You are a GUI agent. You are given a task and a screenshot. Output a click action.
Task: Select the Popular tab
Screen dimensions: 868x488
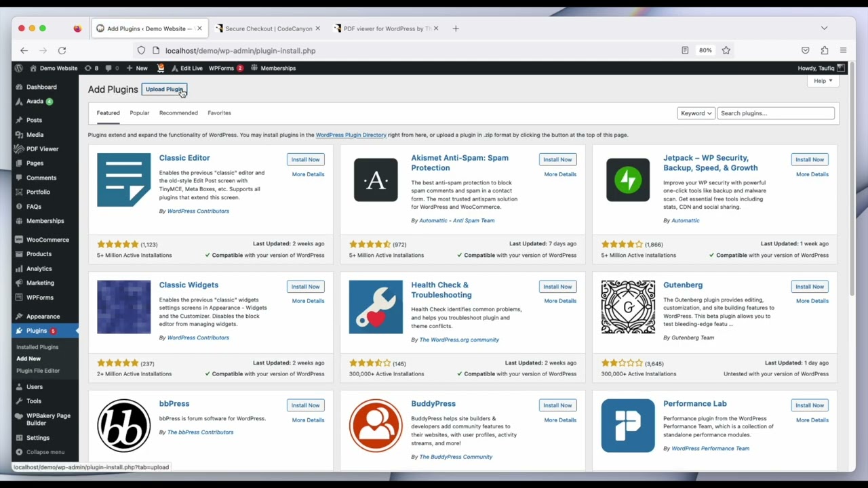click(x=139, y=113)
